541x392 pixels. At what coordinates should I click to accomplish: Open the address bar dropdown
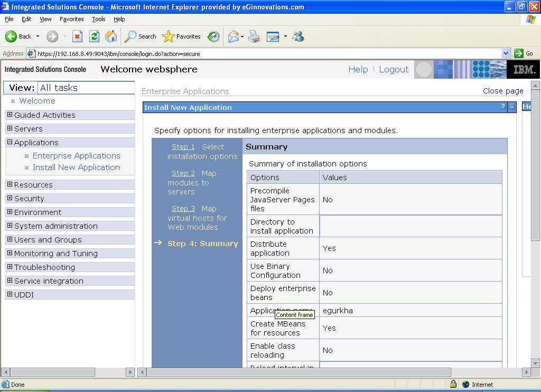506,53
